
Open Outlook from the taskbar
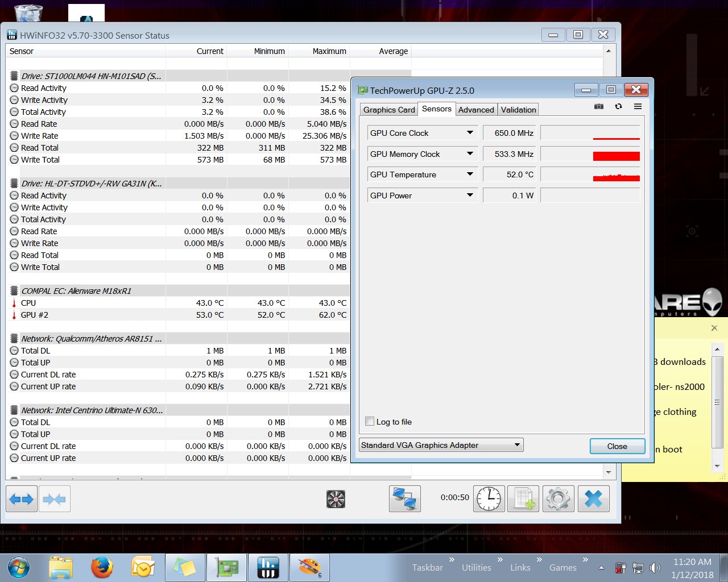[143, 567]
